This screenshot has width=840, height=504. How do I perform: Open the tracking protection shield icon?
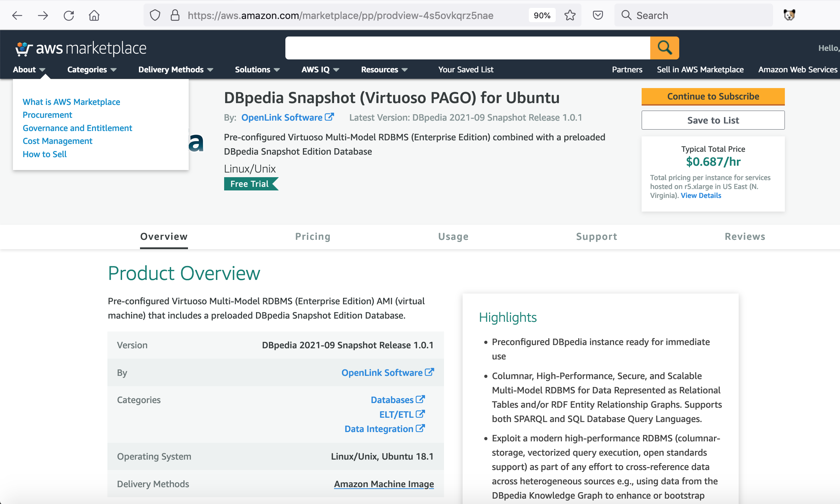point(155,15)
